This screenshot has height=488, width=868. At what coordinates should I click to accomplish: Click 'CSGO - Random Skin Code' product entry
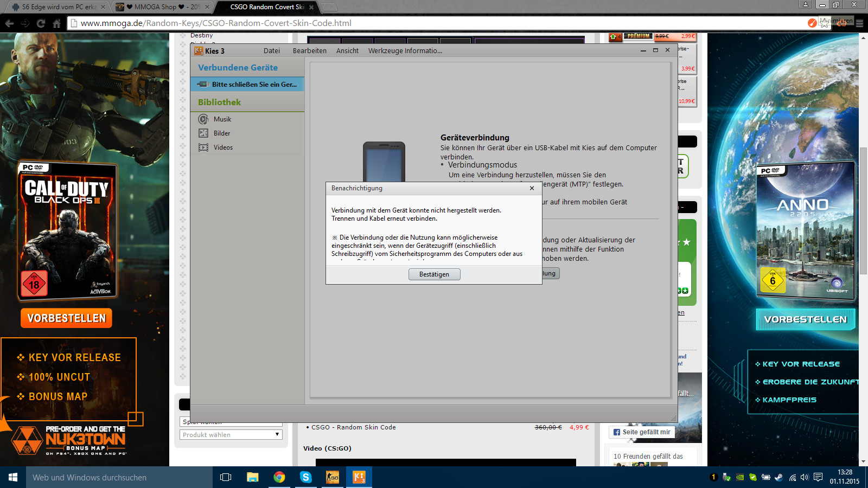click(x=354, y=427)
